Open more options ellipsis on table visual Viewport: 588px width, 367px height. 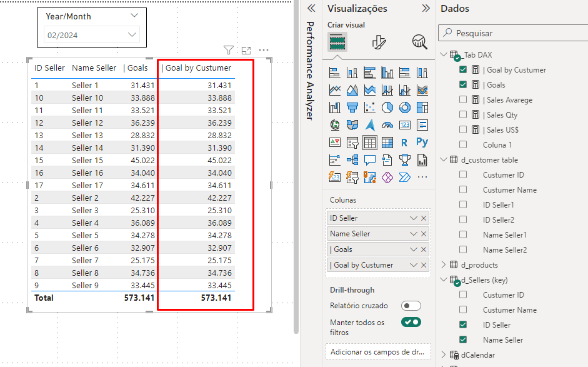(x=264, y=50)
